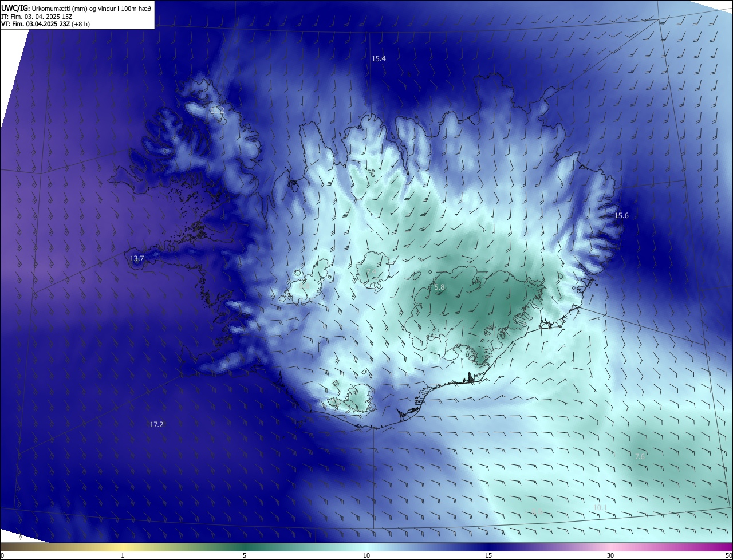Click the color scale tick label 30

coord(610,555)
